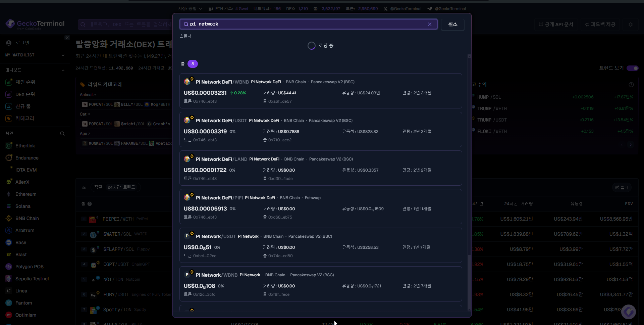Viewport: 644px width, 325px height.
Task: Select the Ethereum chain
Action: pos(21,194)
